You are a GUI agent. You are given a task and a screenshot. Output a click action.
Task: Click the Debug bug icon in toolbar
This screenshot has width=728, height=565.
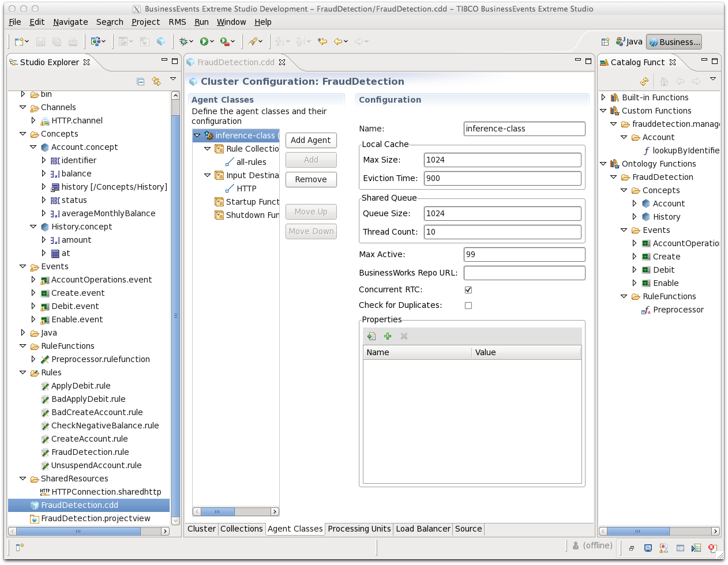pos(184,42)
